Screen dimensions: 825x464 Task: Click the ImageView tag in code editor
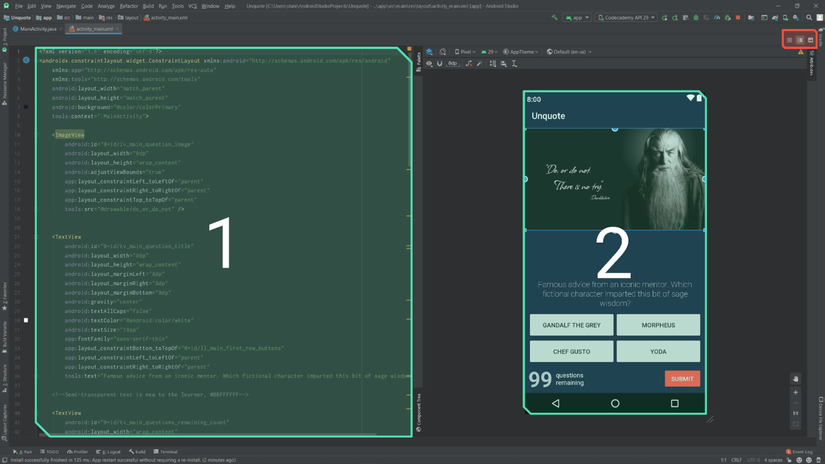coord(69,135)
